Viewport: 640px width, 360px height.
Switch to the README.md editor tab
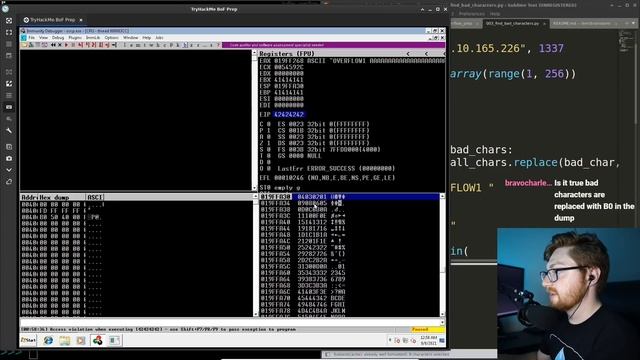coord(583,24)
